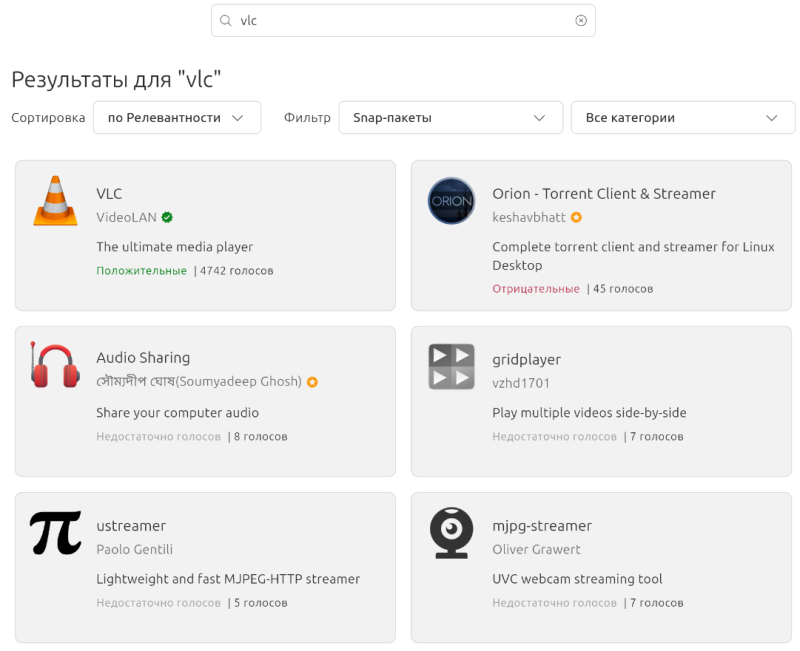This screenshot has width=800, height=651.
Task: Click the red headphones Audio Sharing icon
Action: tap(55, 366)
